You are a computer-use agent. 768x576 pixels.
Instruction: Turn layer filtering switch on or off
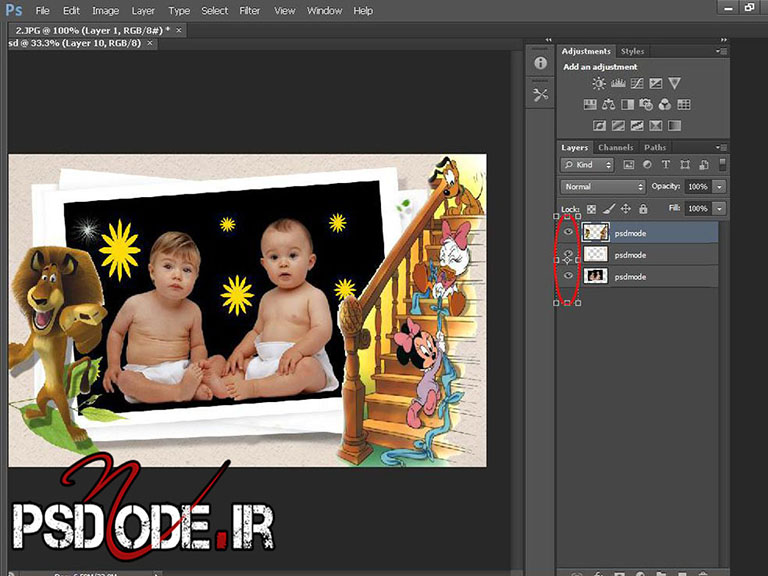pos(722,164)
